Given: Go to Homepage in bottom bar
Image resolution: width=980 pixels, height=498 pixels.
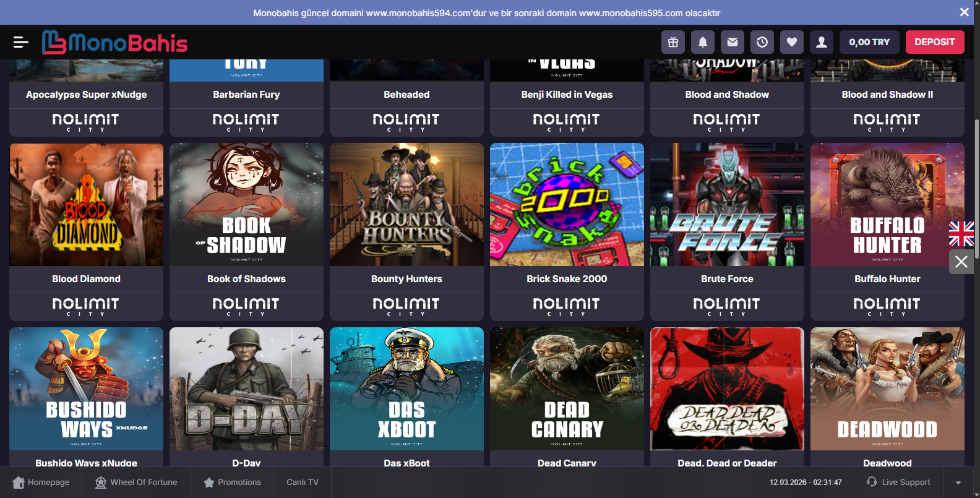Looking at the screenshot, I should [x=41, y=483].
